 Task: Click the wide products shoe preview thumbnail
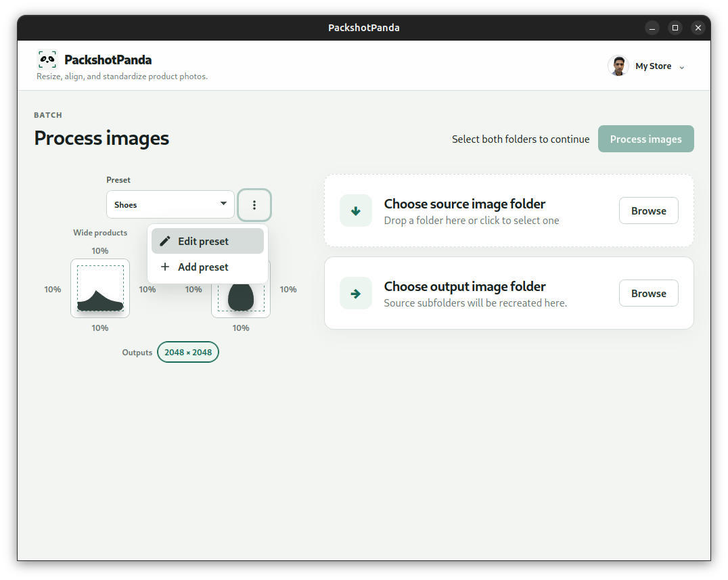tap(100, 288)
